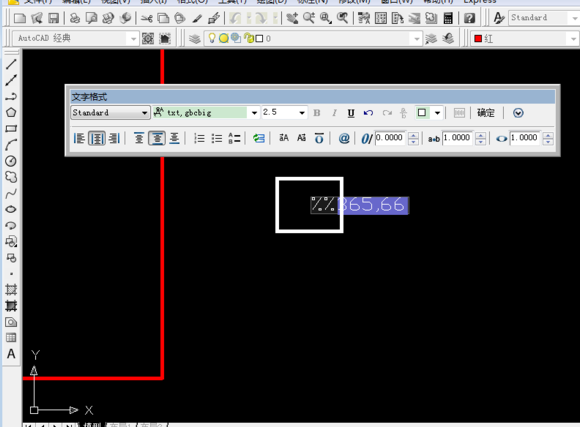Viewport: 580px width, 427px height.
Task: Set top vertical text alignment
Action: 139,138
